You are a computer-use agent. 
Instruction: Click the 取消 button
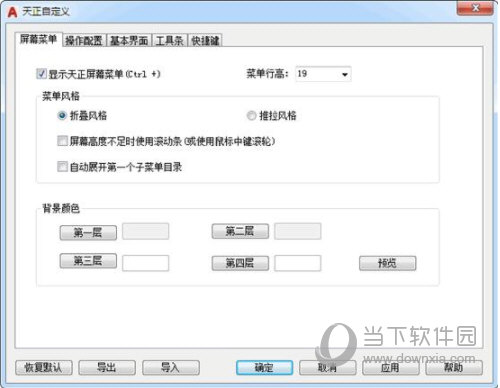(327, 368)
